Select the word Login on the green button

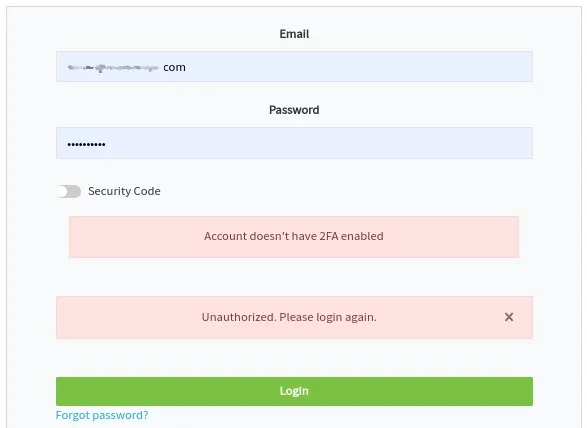click(x=294, y=391)
